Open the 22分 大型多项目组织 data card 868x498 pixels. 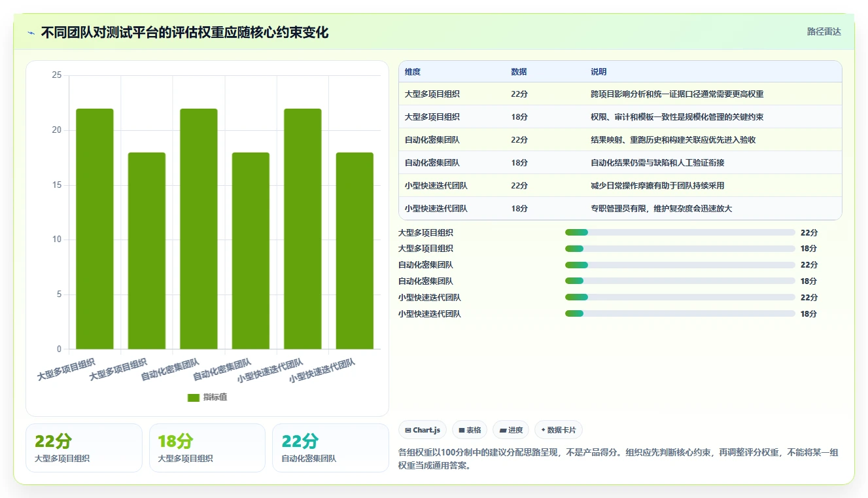(x=84, y=448)
